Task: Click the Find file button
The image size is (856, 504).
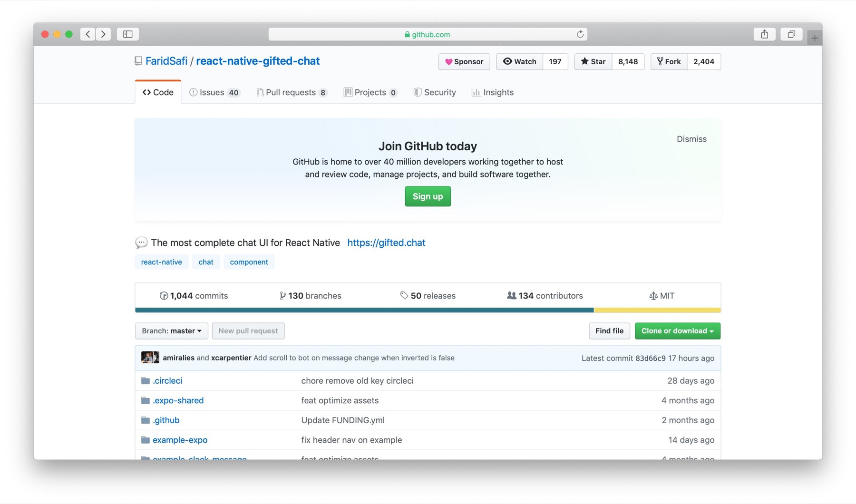Action: coord(609,331)
